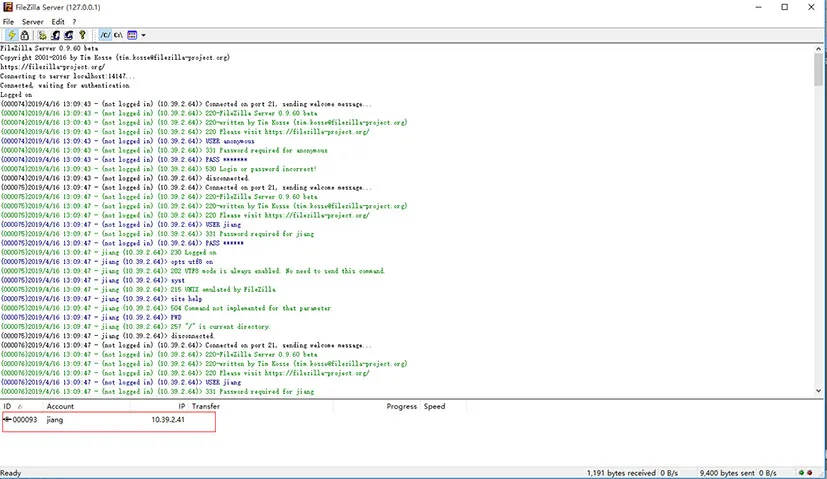
Task: Click IP address 10.39.2.41
Action: pos(168,420)
